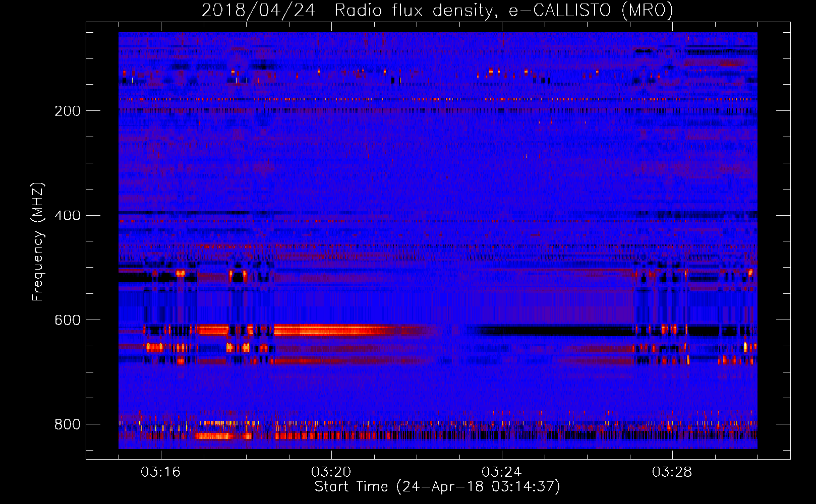Click the 800 frequency tick label

coord(68,424)
